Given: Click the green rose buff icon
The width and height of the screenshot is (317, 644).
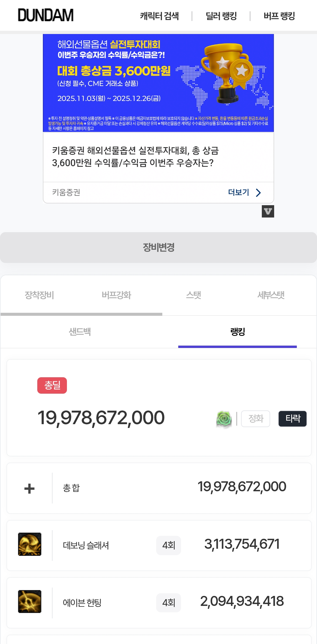Looking at the screenshot, I should 224,419.
